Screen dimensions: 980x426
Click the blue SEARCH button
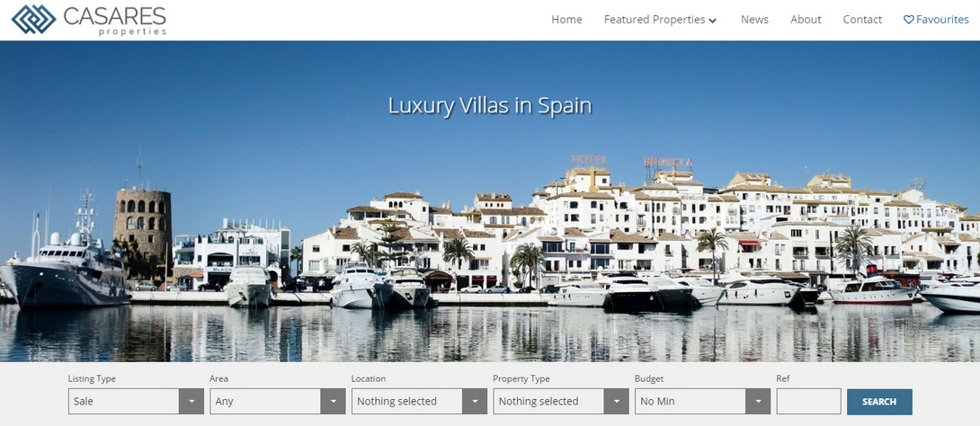click(x=879, y=402)
